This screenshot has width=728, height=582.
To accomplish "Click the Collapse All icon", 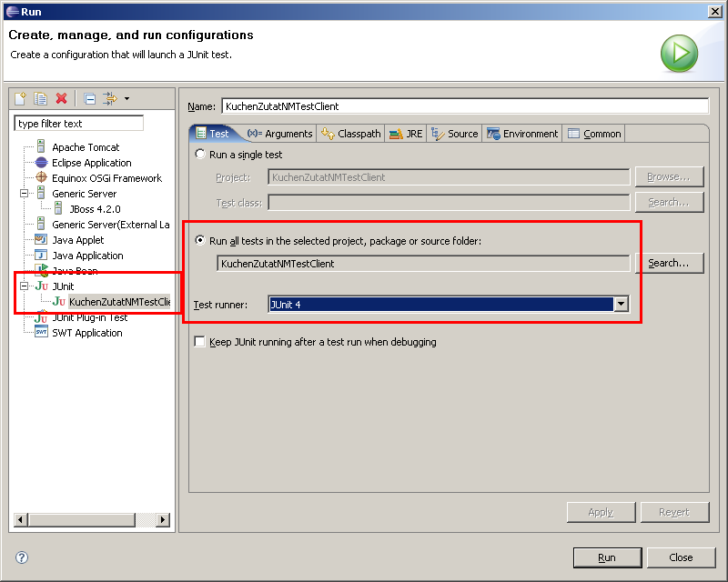I will [x=89, y=98].
